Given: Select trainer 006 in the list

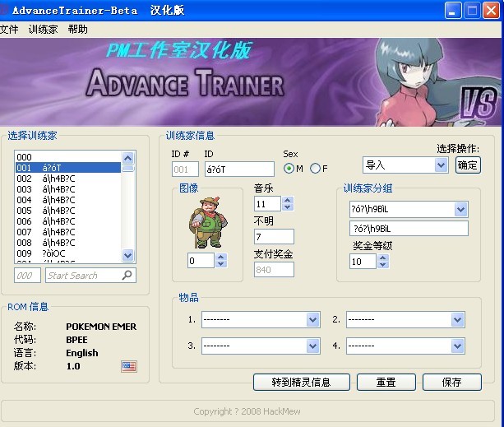Looking at the screenshot, I should pos(68,221).
